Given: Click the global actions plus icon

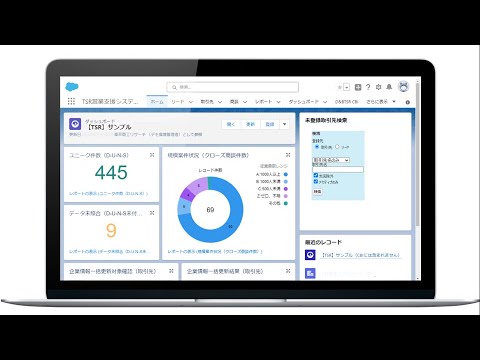Looking at the screenshot, I should (x=358, y=87).
